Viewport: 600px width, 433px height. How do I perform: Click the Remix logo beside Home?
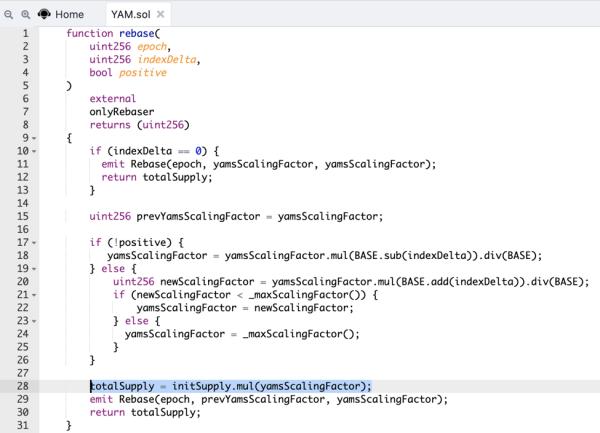[43, 15]
